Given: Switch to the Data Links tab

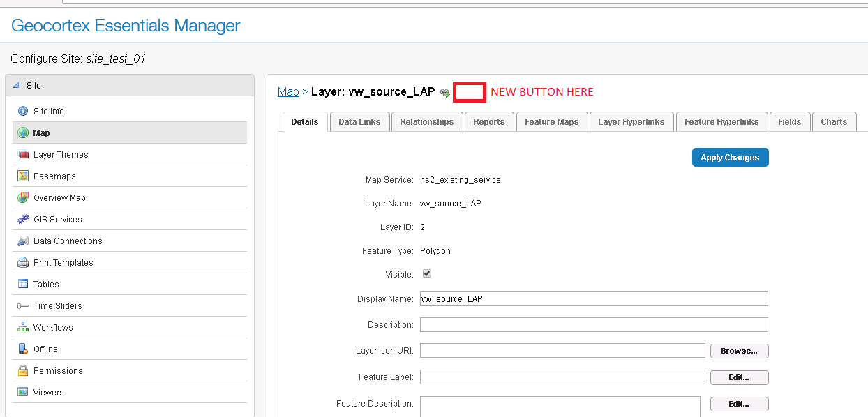Looking at the screenshot, I should coord(359,121).
